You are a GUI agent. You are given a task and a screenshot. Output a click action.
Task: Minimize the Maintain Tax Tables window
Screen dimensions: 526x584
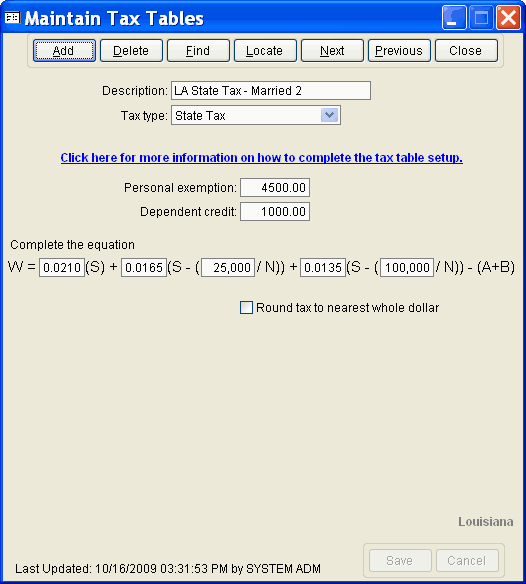click(454, 17)
